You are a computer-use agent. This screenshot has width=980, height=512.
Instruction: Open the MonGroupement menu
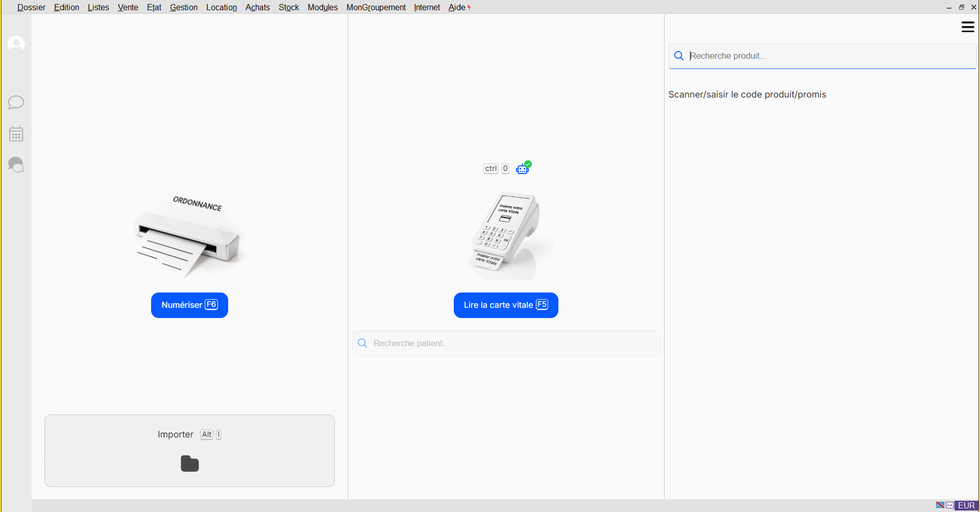coord(376,7)
